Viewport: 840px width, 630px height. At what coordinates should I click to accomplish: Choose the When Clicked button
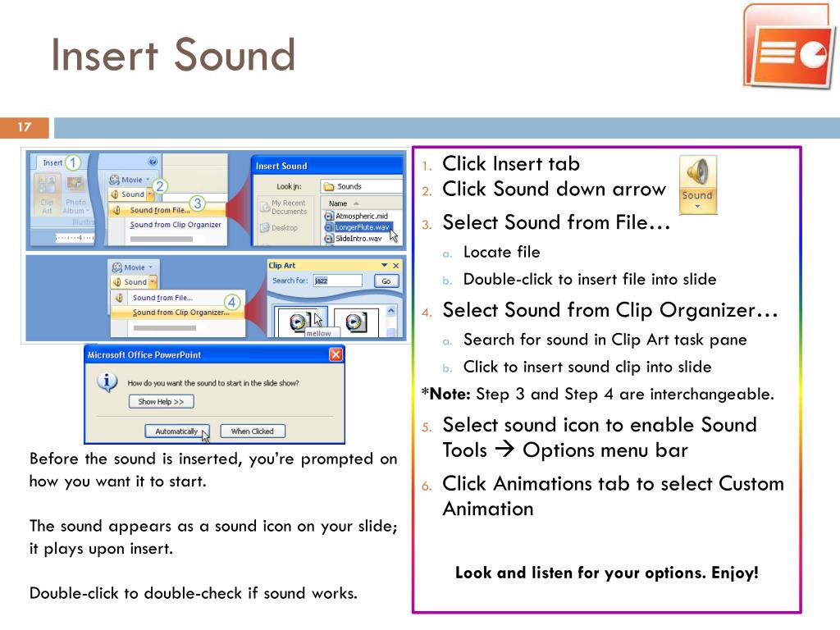pyautogui.click(x=253, y=431)
